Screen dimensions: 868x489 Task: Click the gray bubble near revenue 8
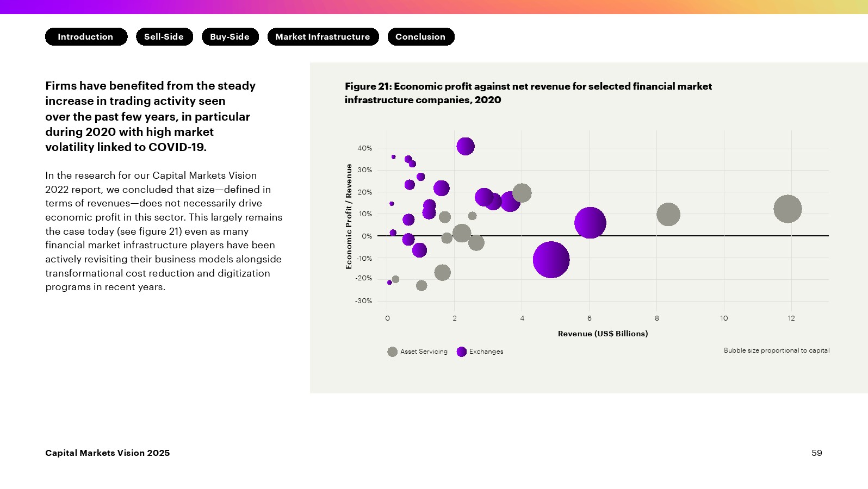coord(668,215)
